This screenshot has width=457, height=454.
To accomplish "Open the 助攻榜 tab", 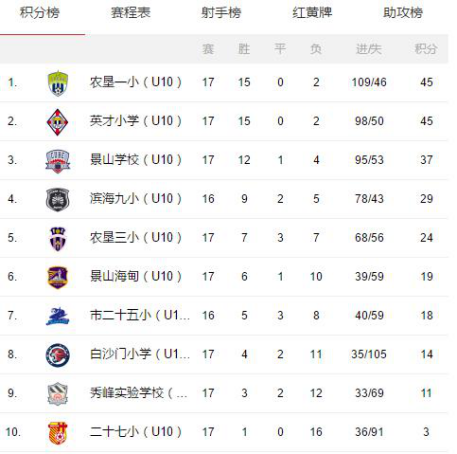I will coord(403,13).
